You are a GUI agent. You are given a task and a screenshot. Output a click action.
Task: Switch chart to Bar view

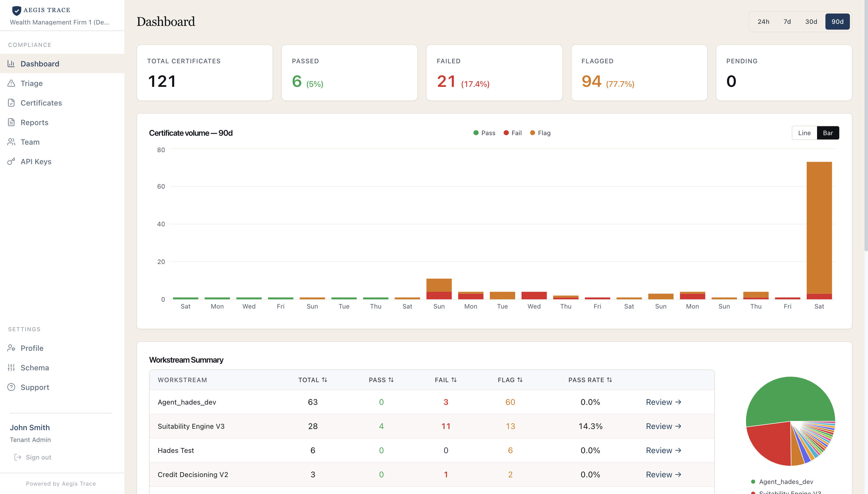[x=828, y=133]
